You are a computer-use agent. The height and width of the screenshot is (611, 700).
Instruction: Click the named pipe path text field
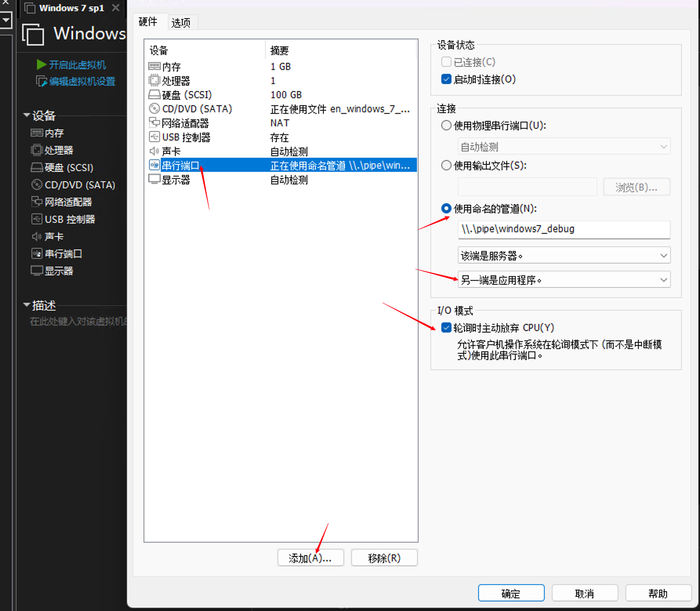564,229
